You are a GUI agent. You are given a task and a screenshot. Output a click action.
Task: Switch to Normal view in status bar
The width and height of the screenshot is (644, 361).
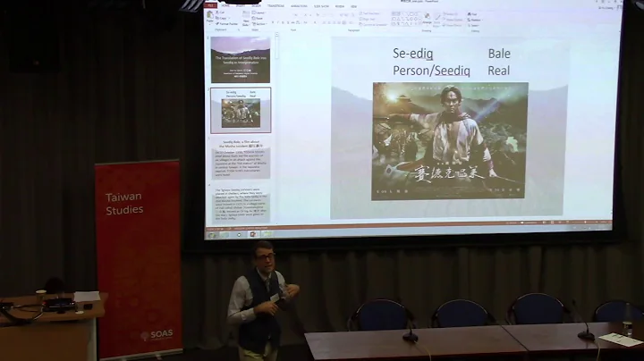[x=544, y=222]
